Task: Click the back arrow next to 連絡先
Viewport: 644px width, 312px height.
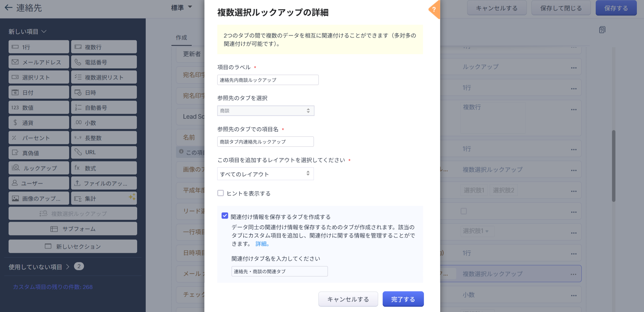Action: (x=9, y=8)
